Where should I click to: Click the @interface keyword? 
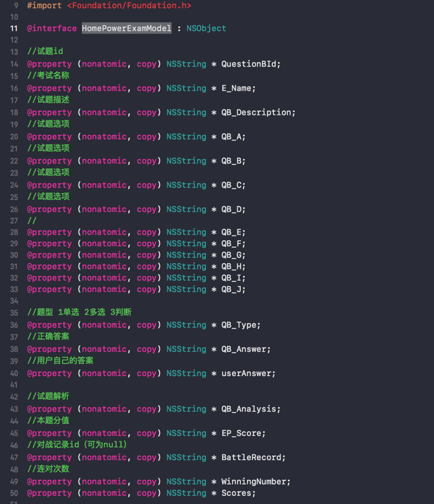pos(52,28)
